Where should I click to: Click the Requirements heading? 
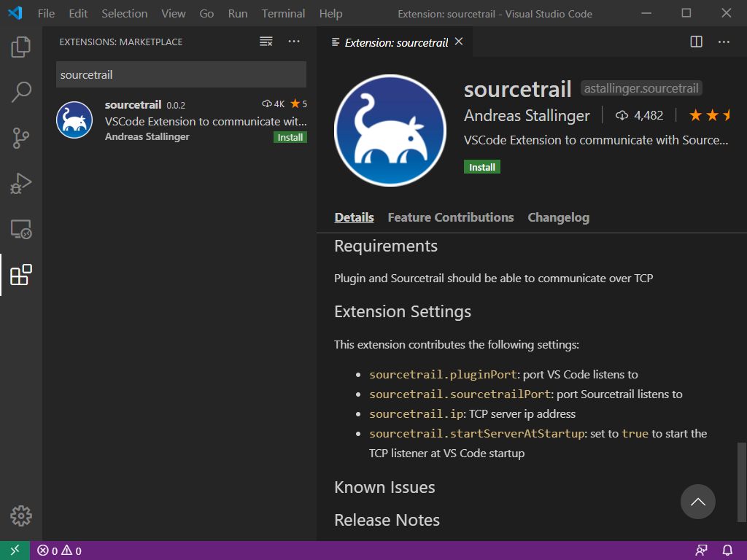coord(386,246)
